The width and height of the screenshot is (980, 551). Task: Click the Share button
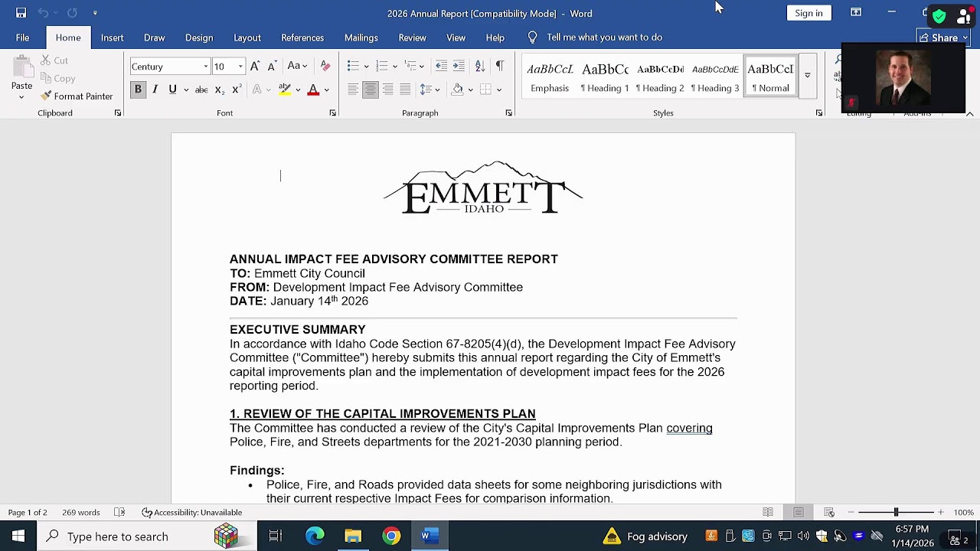[943, 37]
